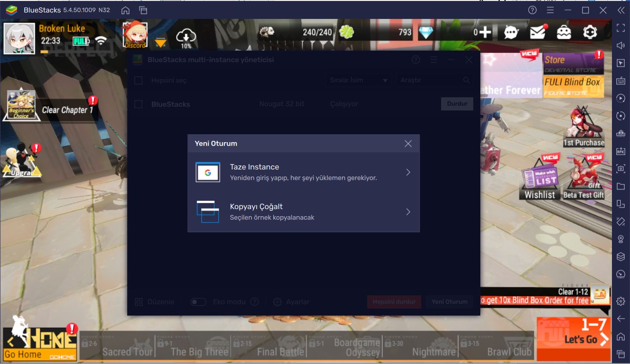Expand the Kopyayı Çoğalt option arrow

[408, 212]
